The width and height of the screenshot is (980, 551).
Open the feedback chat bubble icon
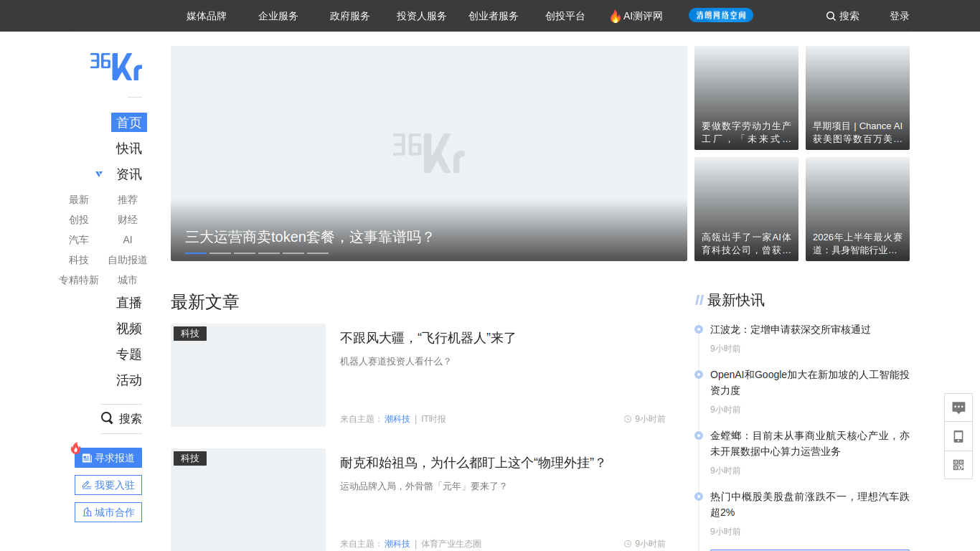point(958,408)
